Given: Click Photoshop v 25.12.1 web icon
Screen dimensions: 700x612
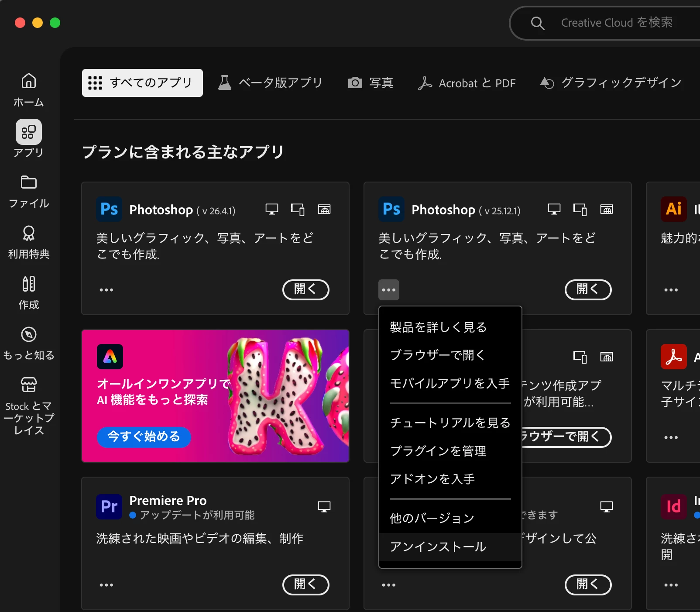Looking at the screenshot, I should pos(607,210).
